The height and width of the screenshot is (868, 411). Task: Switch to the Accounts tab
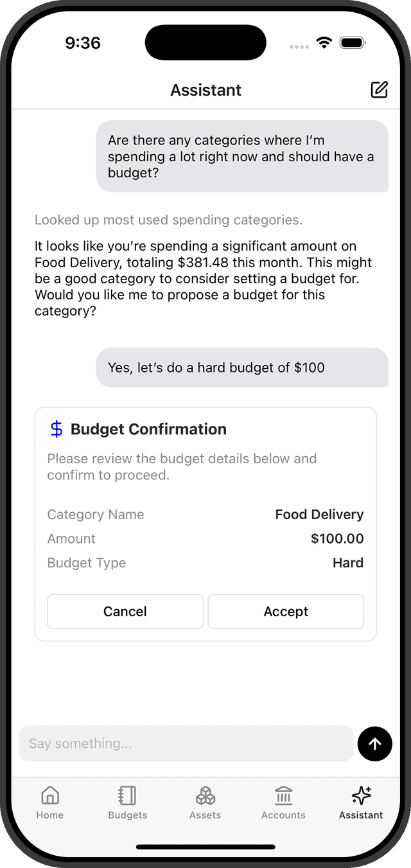click(283, 802)
